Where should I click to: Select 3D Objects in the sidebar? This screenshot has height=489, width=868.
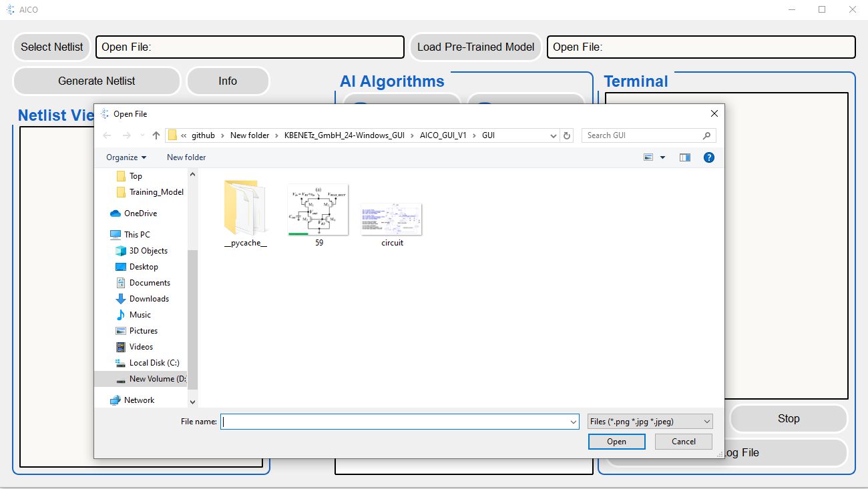click(x=148, y=251)
